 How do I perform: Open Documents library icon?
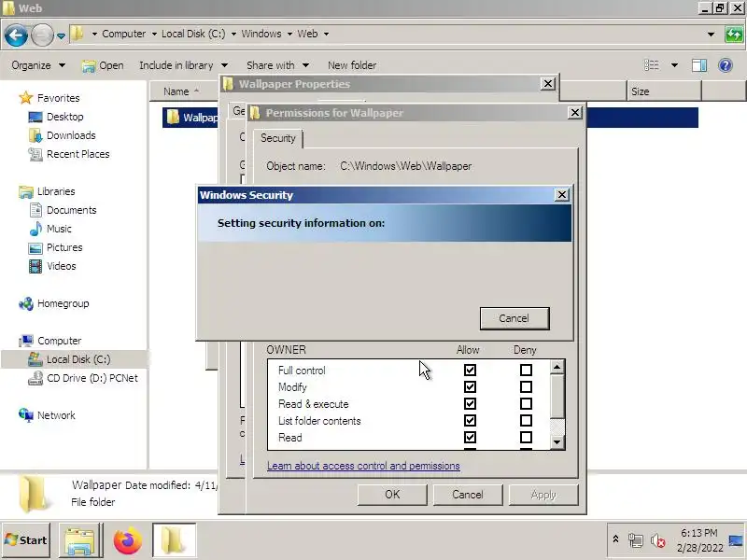point(35,210)
